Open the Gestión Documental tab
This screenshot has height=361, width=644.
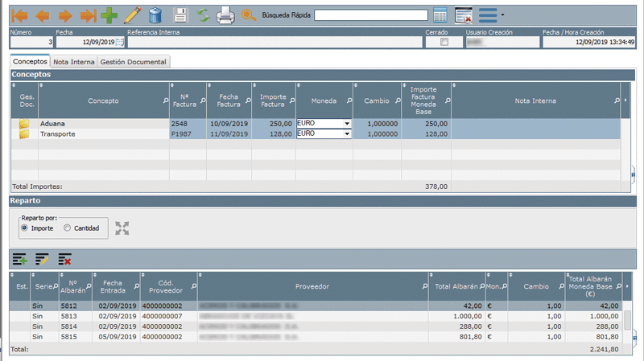133,61
